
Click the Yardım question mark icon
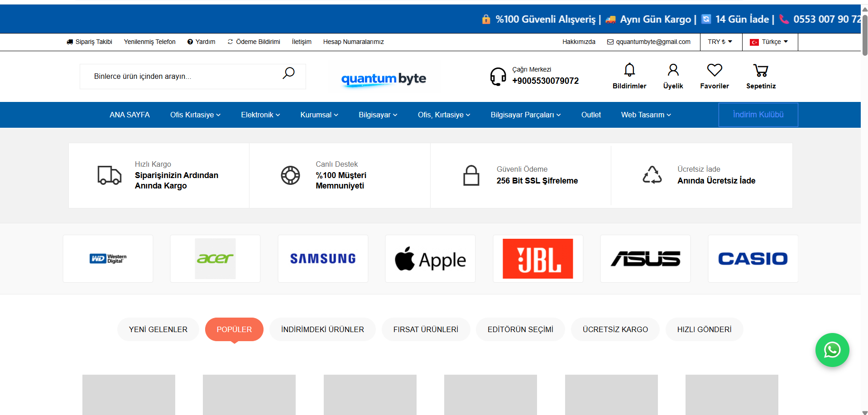190,42
